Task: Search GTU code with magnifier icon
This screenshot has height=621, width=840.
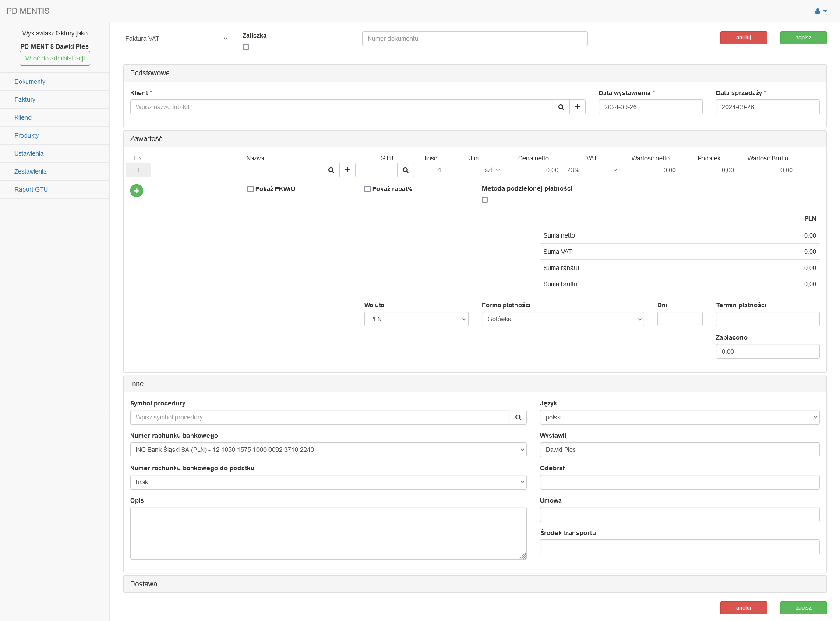Action: [x=406, y=170]
